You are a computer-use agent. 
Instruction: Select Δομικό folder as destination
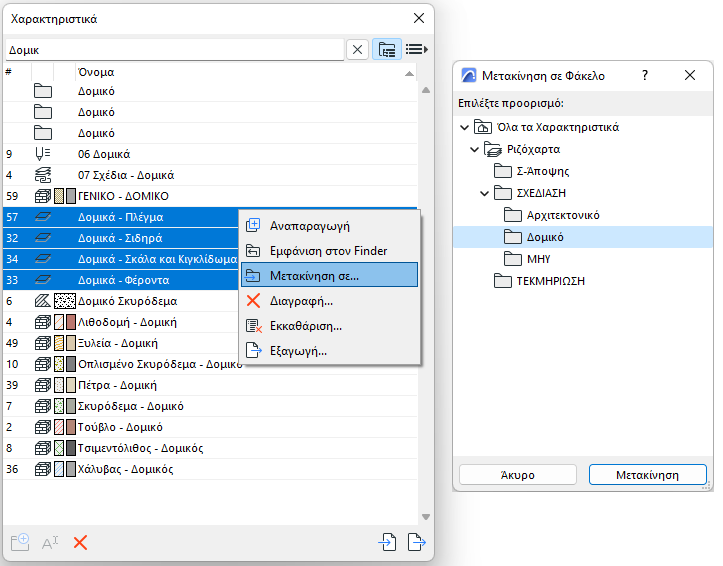click(583, 237)
